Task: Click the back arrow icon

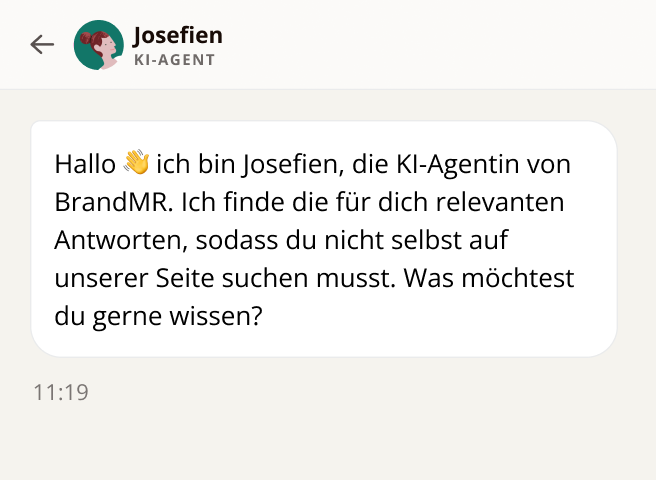Action: point(42,44)
